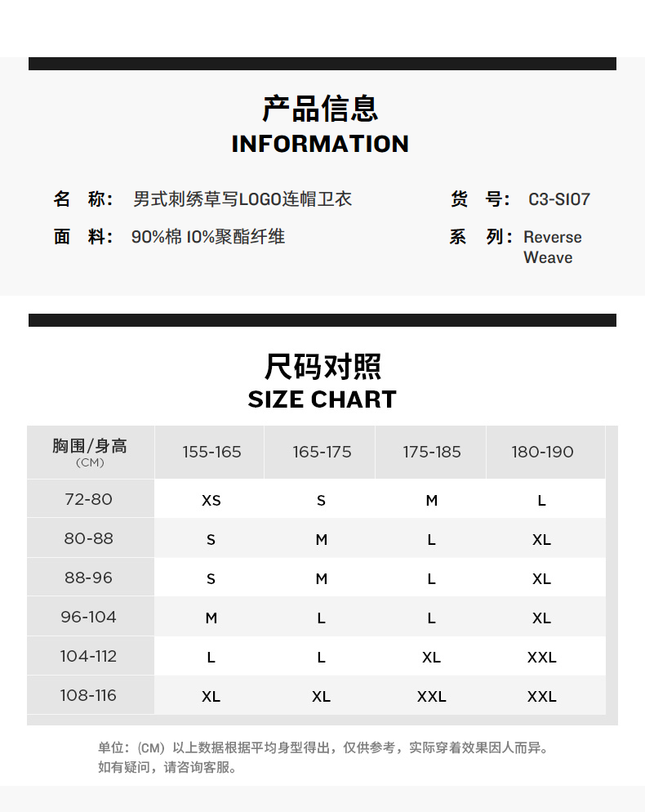Click the 尺码对照 heading
This screenshot has width=645, height=812.
(x=322, y=367)
